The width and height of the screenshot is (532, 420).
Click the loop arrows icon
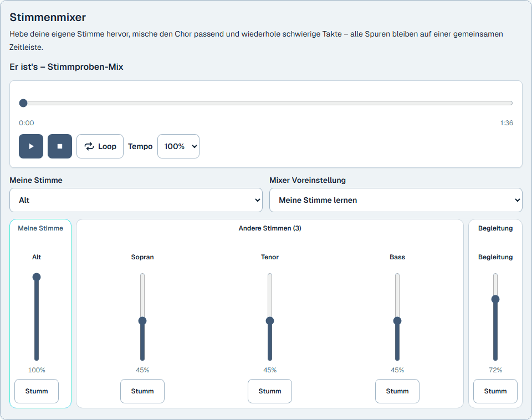tap(89, 146)
